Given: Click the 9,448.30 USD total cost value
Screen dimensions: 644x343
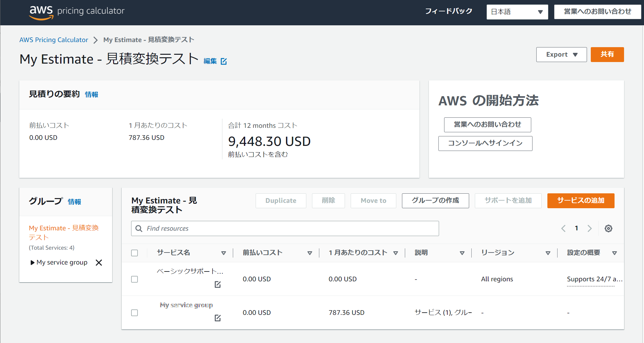Looking at the screenshot, I should [269, 141].
